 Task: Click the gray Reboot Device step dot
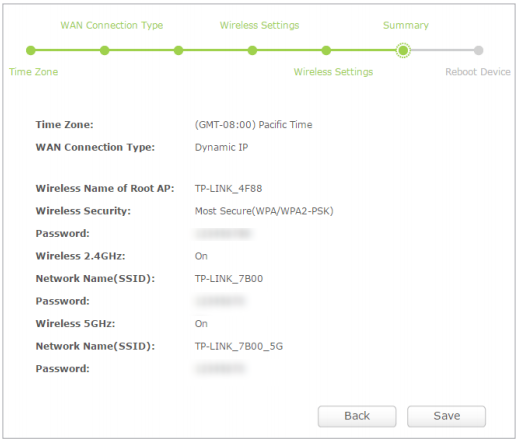[479, 50]
